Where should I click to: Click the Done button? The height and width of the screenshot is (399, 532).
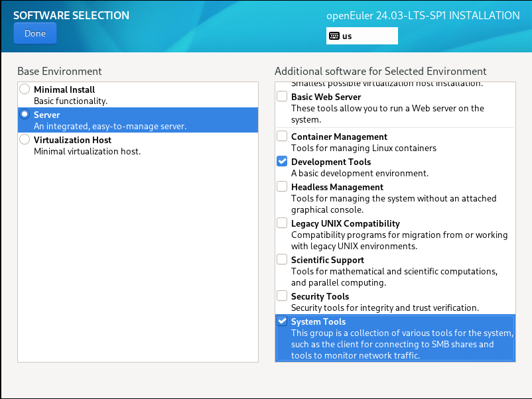coord(34,33)
